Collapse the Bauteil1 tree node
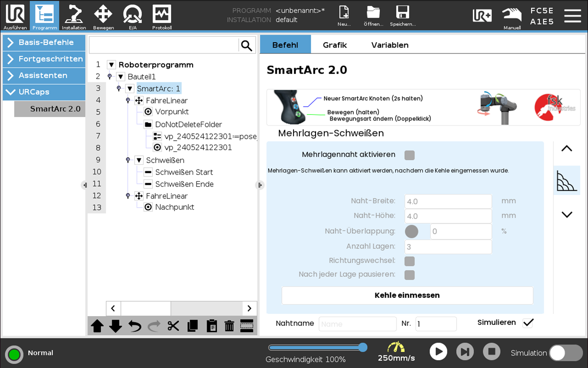 pos(121,77)
